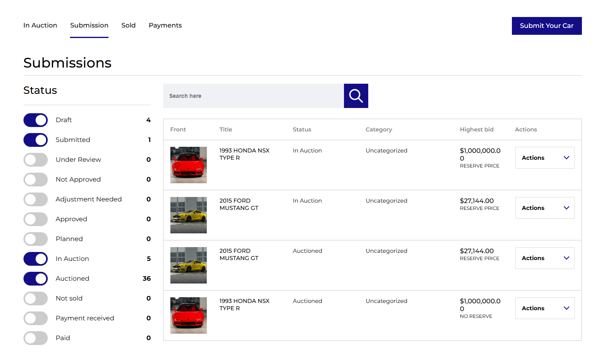Enable the Adjustment Needed toggle

36,199
